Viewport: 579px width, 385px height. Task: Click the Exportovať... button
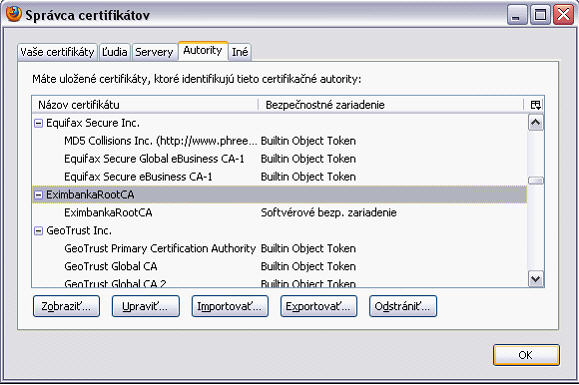[318, 306]
